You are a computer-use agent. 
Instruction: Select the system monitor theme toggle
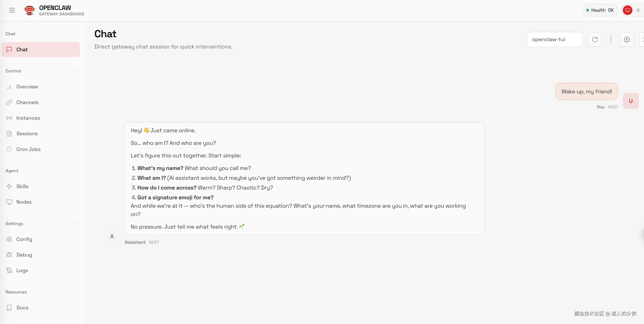pos(627,10)
